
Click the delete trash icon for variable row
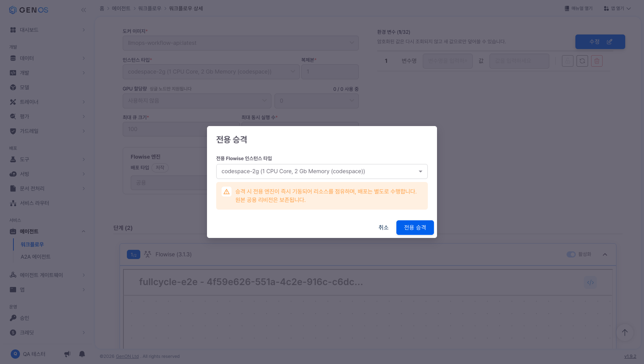click(597, 61)
